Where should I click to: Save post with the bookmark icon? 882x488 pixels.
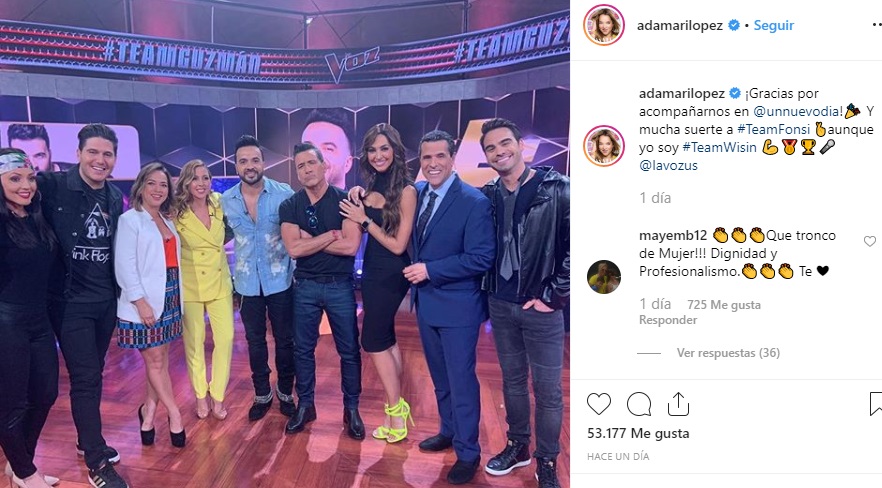pyautogui.click(x=876, y=404)
